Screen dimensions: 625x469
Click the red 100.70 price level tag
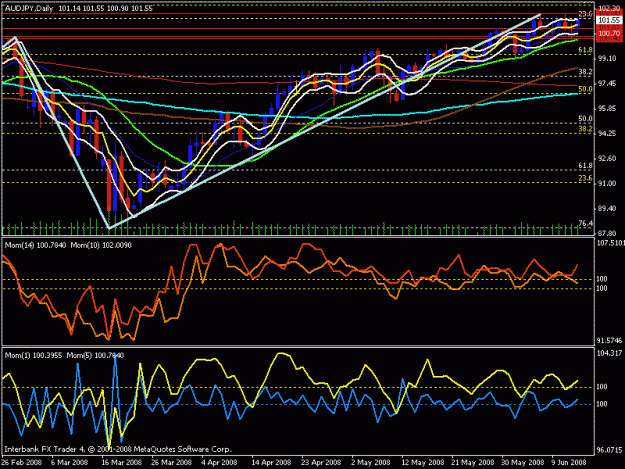tap(609, 34)
